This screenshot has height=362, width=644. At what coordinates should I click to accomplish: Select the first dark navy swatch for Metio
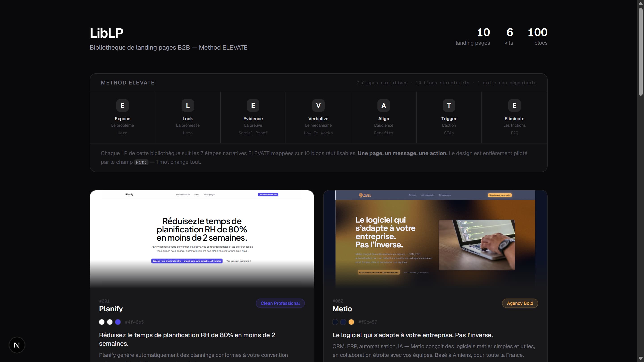[x=335, y=322]
